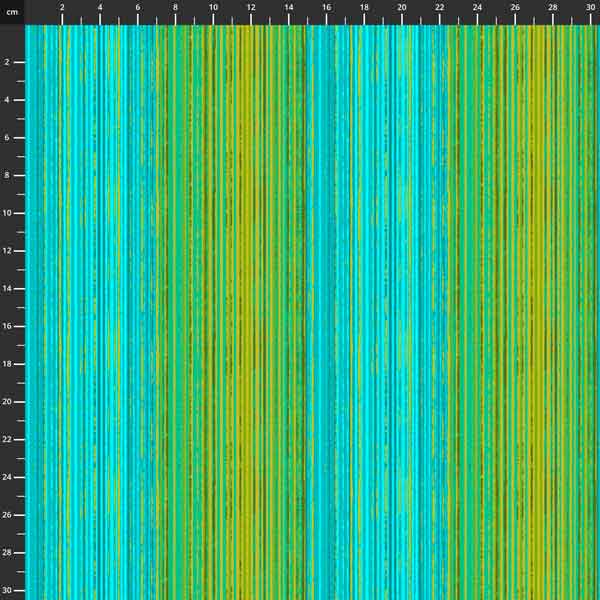Screen dimensions: 600x600
Task: Click the 16 mark on top ruler
Action: click(326, 8)
